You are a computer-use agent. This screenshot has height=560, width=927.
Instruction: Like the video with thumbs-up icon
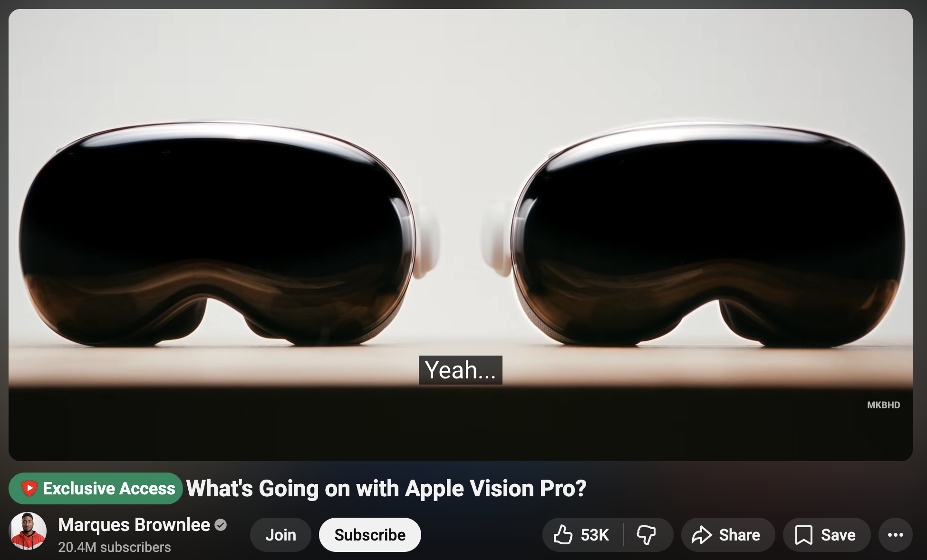pyautogui.click(x=563, y=535)
